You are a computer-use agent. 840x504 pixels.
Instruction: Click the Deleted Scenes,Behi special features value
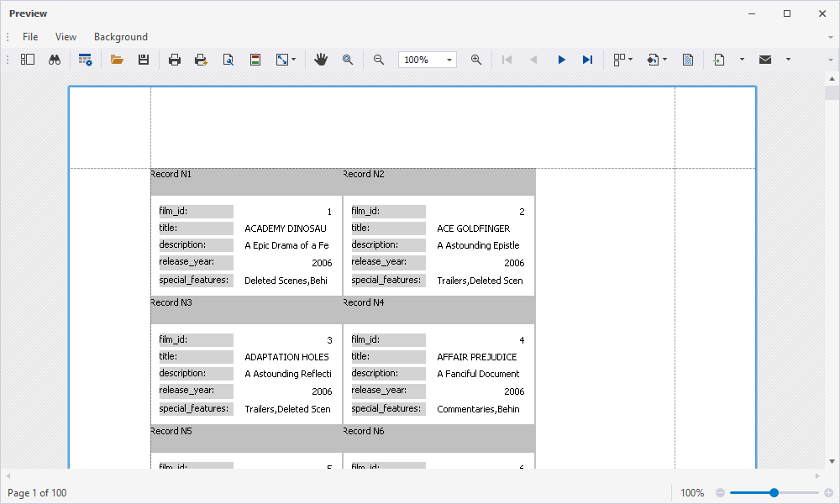point(286,281)
